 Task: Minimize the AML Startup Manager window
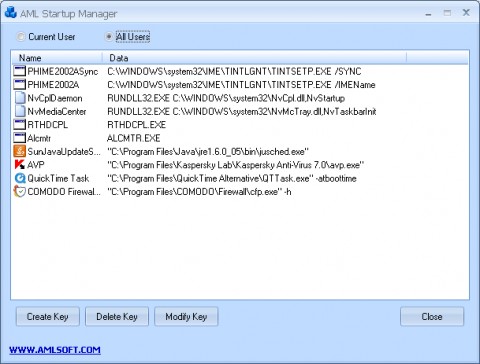tap(428, 14)
